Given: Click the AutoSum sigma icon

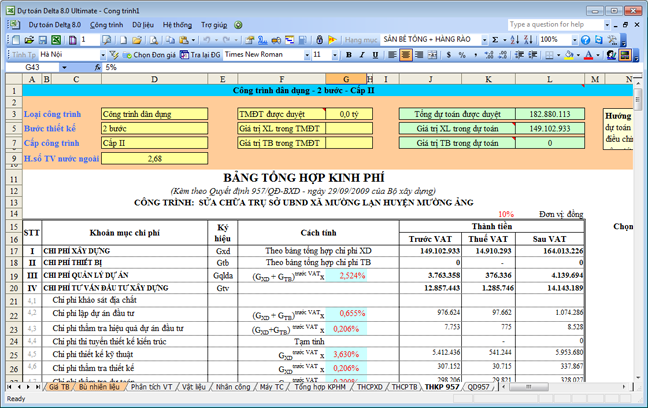Looking at the screenshot, I should 495,39.
